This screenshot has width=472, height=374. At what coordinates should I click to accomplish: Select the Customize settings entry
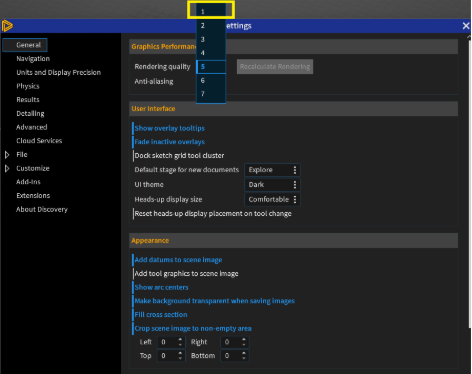point(33,168)
